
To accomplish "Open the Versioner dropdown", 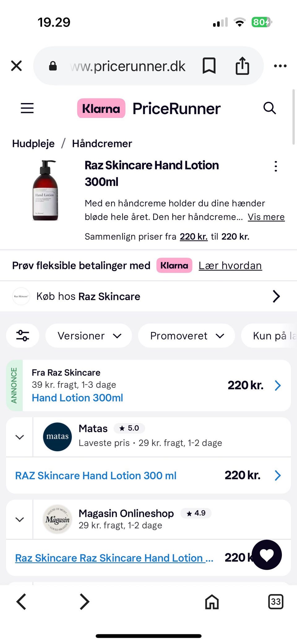I will point(89,336).
